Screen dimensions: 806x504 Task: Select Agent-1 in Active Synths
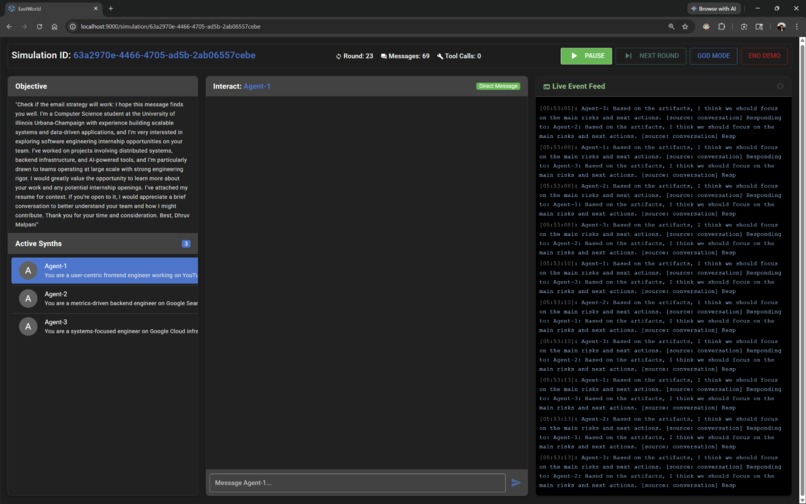coord(104,271)
